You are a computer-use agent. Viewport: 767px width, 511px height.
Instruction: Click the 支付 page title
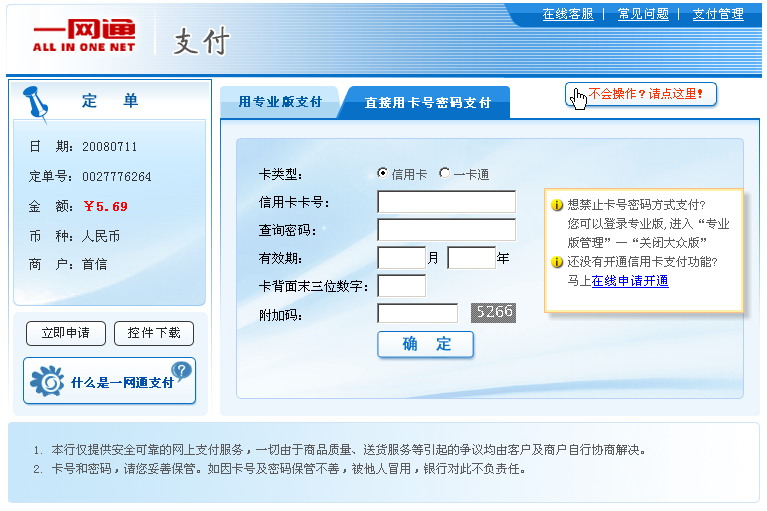click(x=201, y=41)
